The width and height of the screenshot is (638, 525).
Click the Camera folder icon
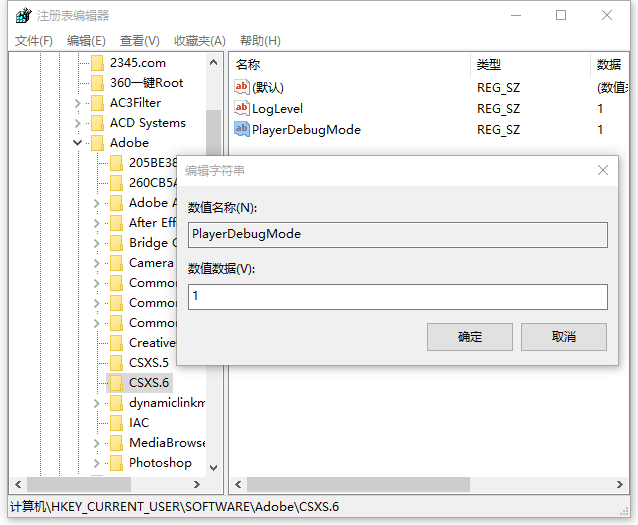[x=116, y=263]
